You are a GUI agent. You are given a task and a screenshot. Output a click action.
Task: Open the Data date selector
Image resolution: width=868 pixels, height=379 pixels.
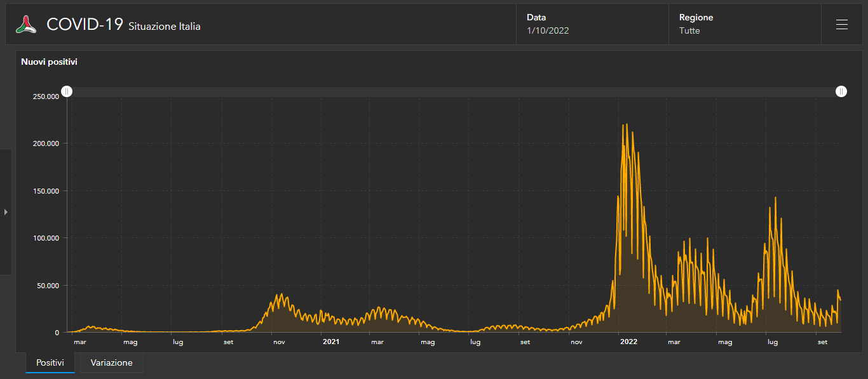click(x=592, y=24)
